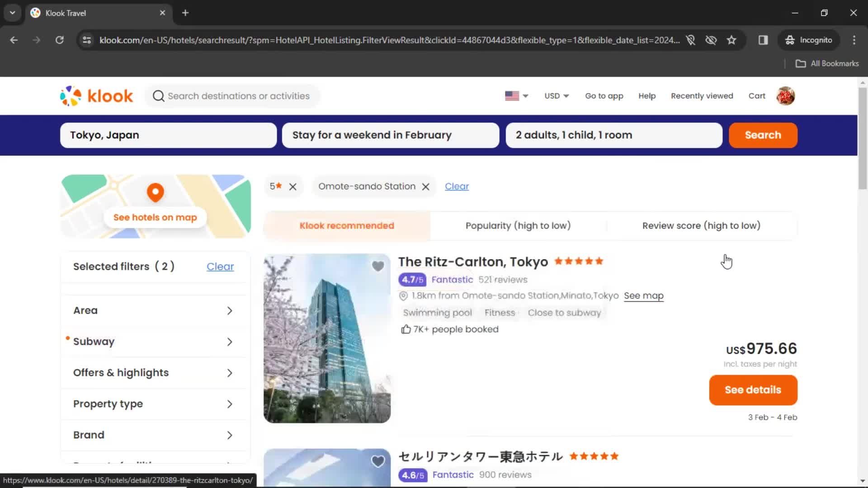
Task: Click the US$975.66 price
Action: (x=761, y=349)
